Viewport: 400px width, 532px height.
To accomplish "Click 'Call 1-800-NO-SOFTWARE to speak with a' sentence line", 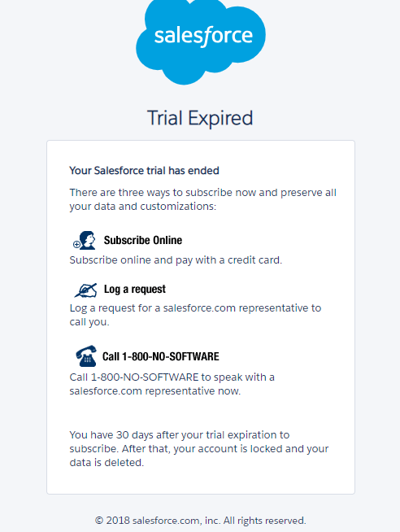I will coord(172,377).
